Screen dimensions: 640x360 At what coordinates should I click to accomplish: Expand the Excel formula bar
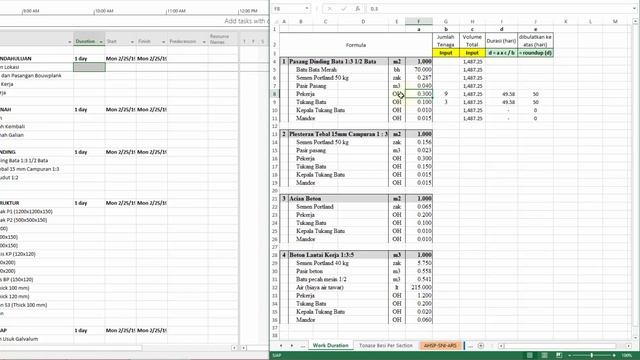(x=635, y=9)
